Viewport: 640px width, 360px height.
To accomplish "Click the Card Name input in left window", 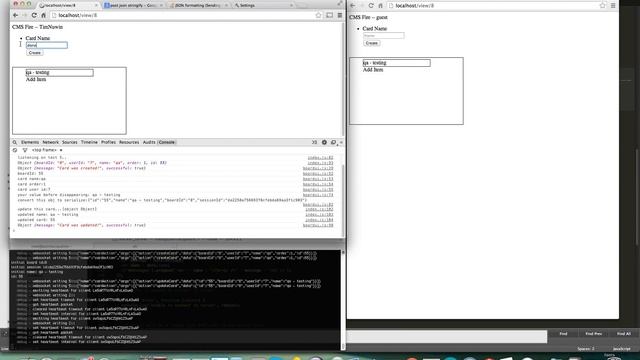I will pos(47,45).
